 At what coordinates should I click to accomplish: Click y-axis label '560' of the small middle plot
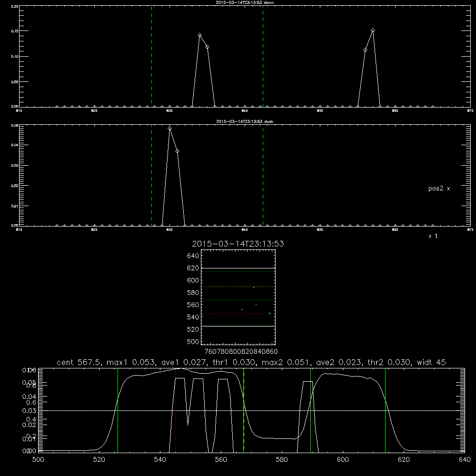point(193,305)
